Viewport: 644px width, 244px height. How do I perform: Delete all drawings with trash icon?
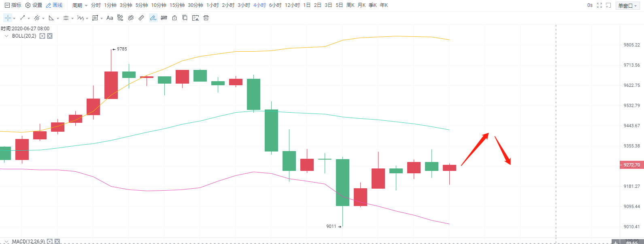[206, 18]
